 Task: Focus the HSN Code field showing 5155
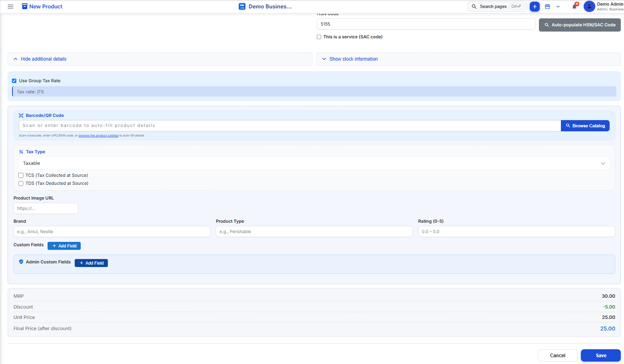pyautogui.click(x=426, y=24)
